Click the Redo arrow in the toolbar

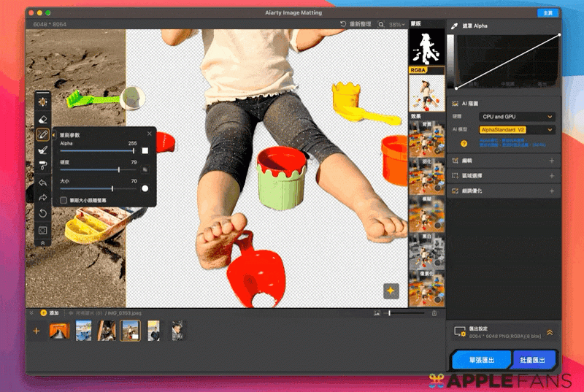click(x=43, y=197)
